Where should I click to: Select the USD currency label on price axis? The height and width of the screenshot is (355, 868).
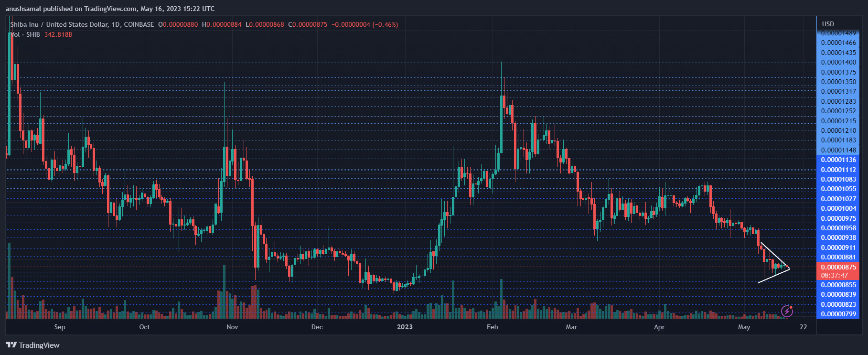pos(828,24)
